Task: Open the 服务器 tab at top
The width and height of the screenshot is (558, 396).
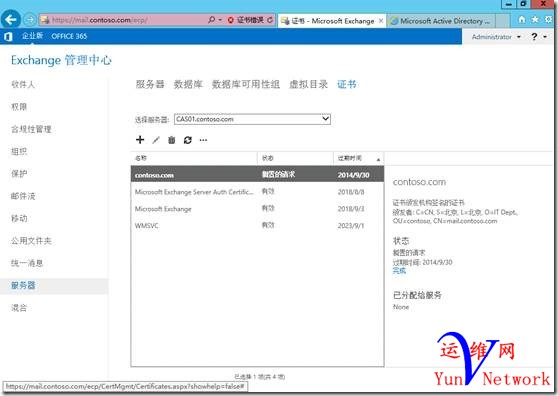Action: pos(150,84)
